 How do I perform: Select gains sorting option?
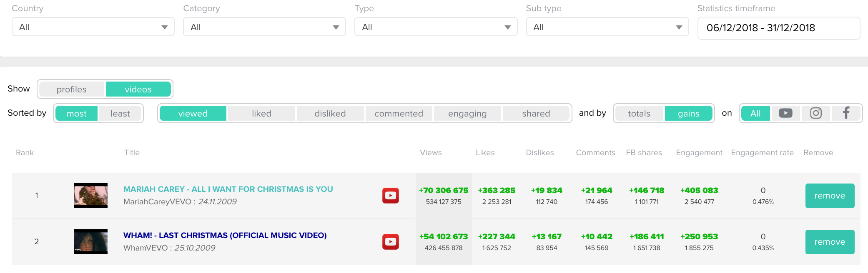tap(689, 113)
